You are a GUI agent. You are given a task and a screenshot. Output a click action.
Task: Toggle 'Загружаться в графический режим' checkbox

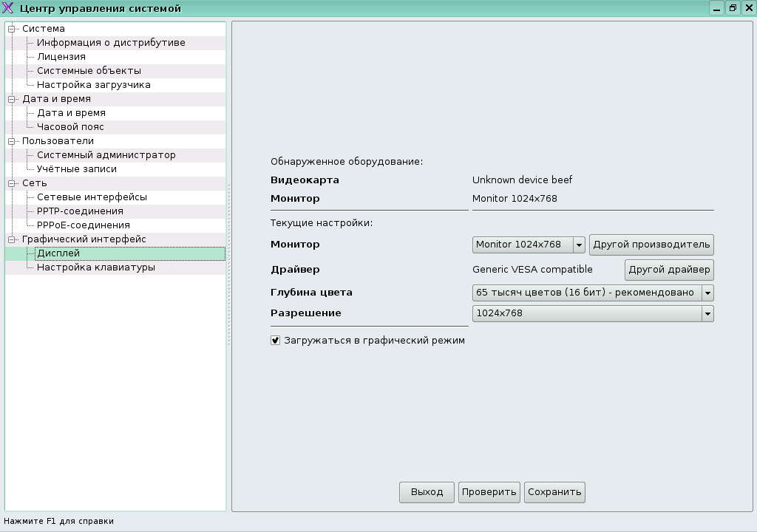[x=276, y=341]
